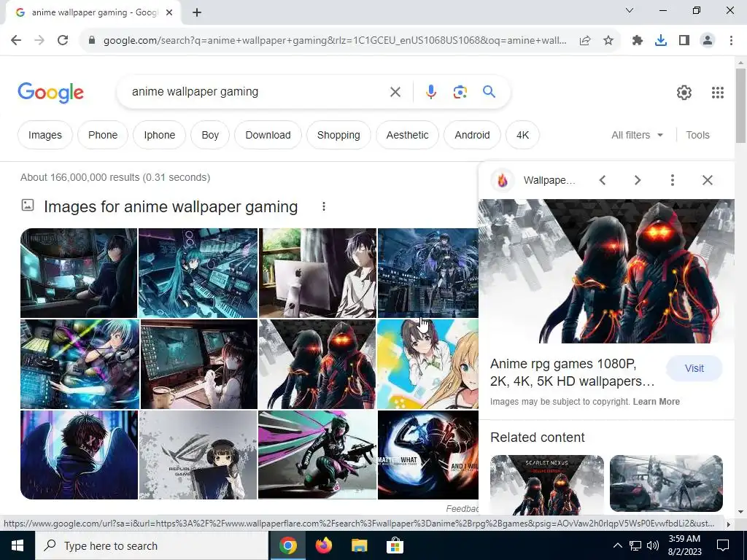Image resolution: width=747 pixels, height=560 pixels.
Task: Open the girl with rifle thumbnail
Action: [x=317, y=455]
